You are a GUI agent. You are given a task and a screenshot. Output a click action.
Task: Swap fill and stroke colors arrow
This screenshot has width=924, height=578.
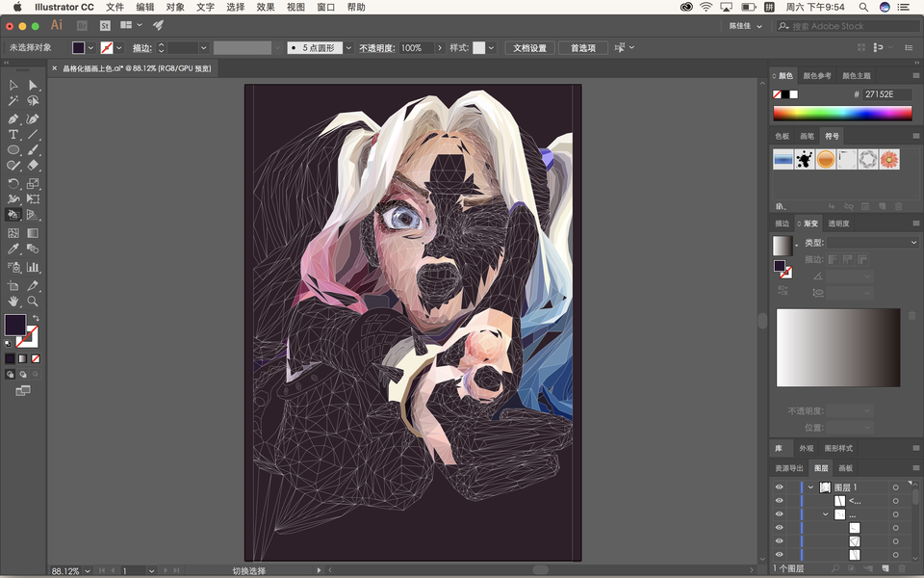point(36,318)
